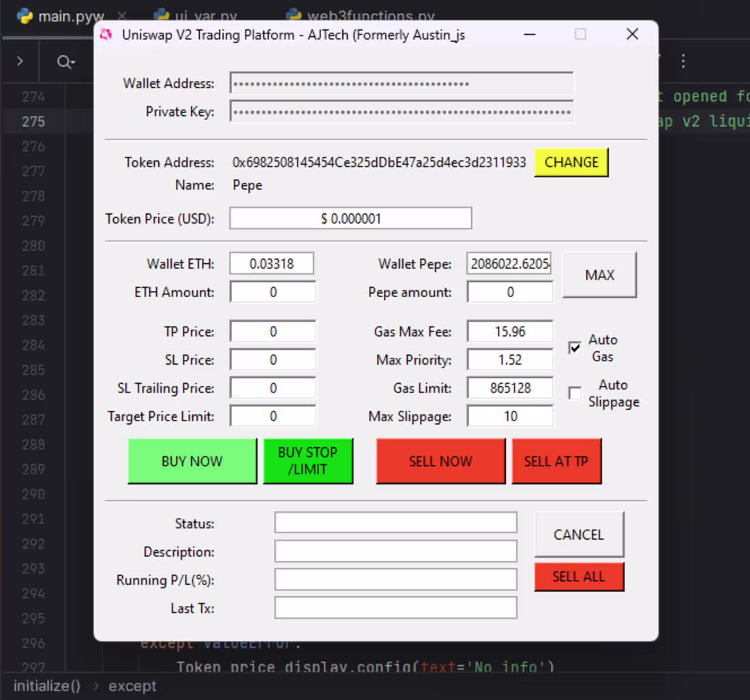The width and height of the screenshot is (750, 700).
Task: Click MAX next to Wallet Pepe
Action: click(x=599, y=275)
